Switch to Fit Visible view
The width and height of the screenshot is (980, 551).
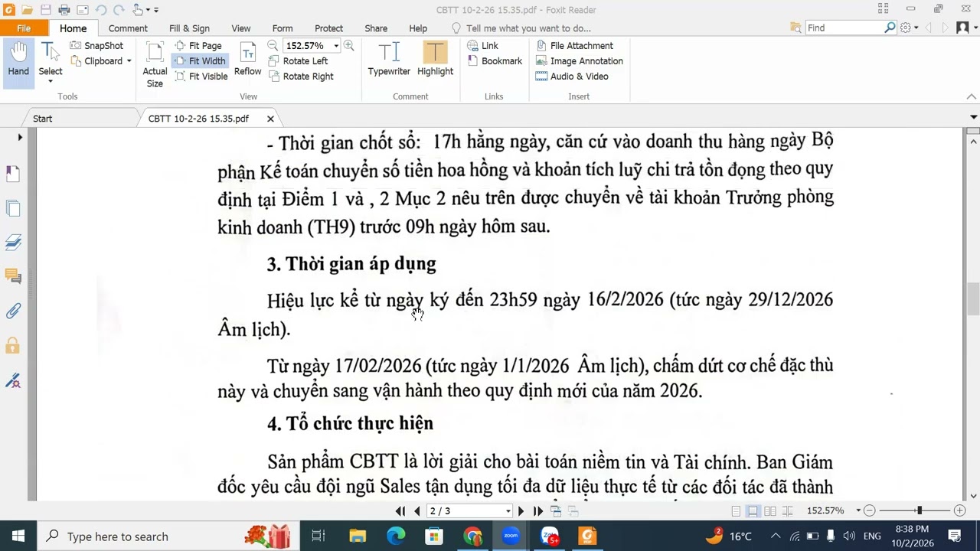point(201,77)
